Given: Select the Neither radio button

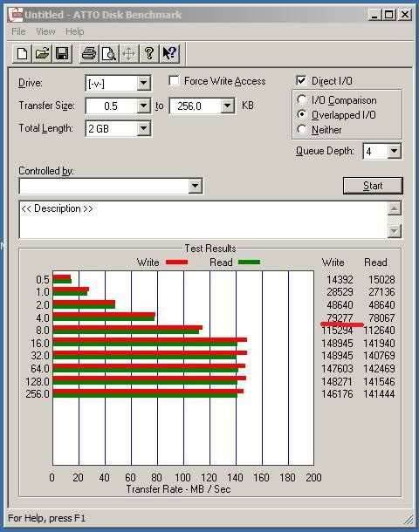Looking at the screenshot, I should [301, 129].
